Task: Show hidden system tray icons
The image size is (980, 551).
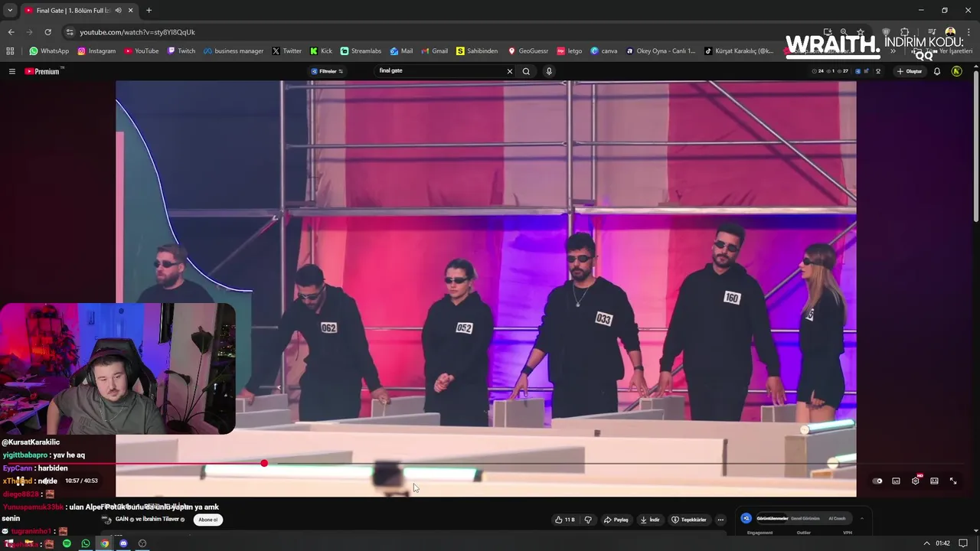Action: pyautogui.click(x=926, y=543)
